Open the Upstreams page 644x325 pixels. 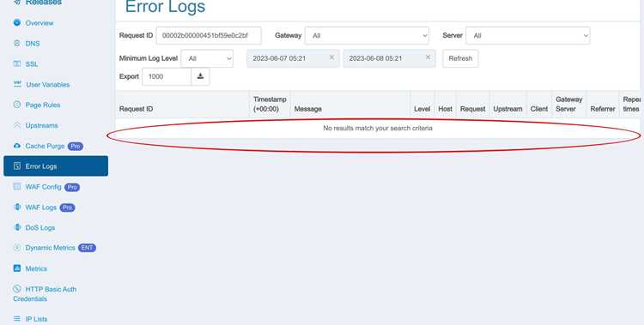41,125
